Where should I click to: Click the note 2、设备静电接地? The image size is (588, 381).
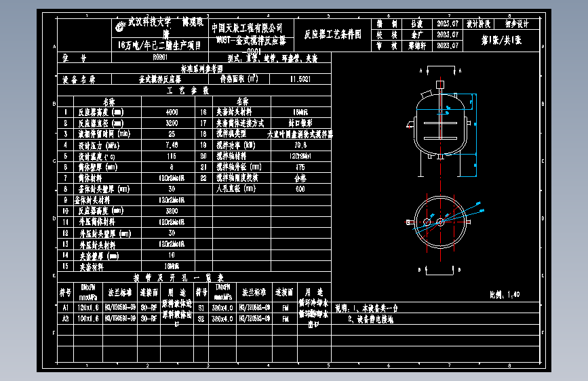371,319
